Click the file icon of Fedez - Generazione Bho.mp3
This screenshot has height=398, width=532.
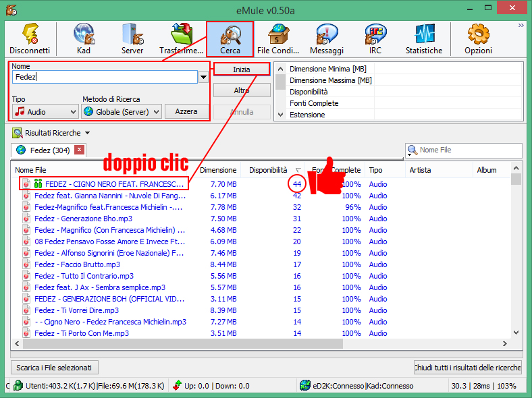click(26, 219)
